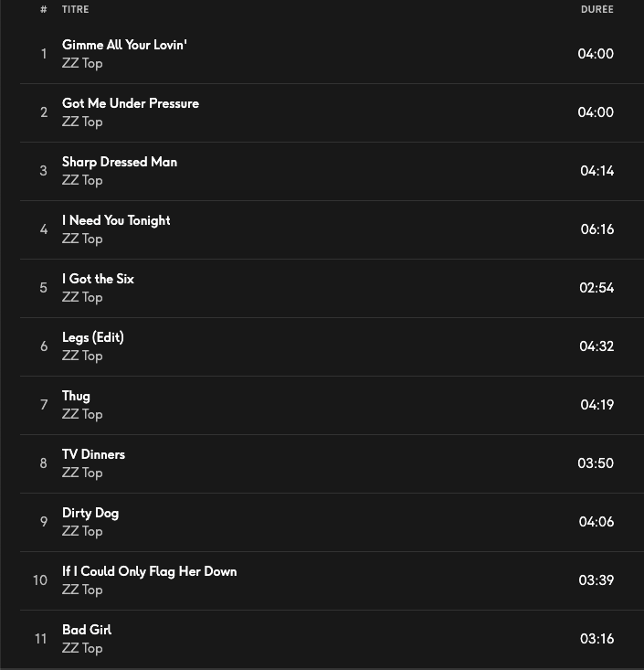Play the Dirty Dog song
Screen dimensions: 644x670
[90, 513]
